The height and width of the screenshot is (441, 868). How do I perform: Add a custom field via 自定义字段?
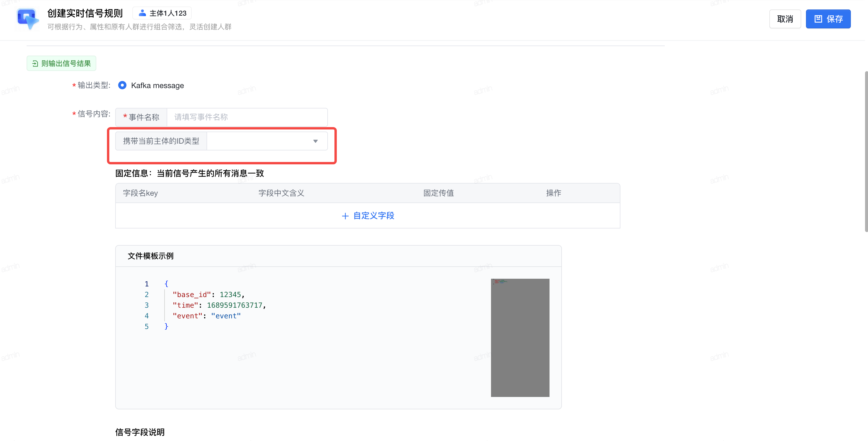pos(368,216)
